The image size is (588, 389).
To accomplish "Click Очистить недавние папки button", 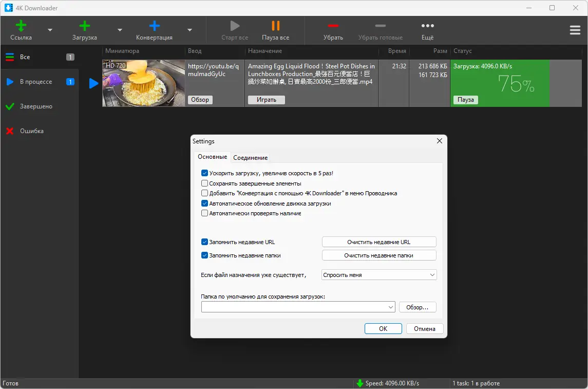I will pyautogui.click(x=378, y=255).
